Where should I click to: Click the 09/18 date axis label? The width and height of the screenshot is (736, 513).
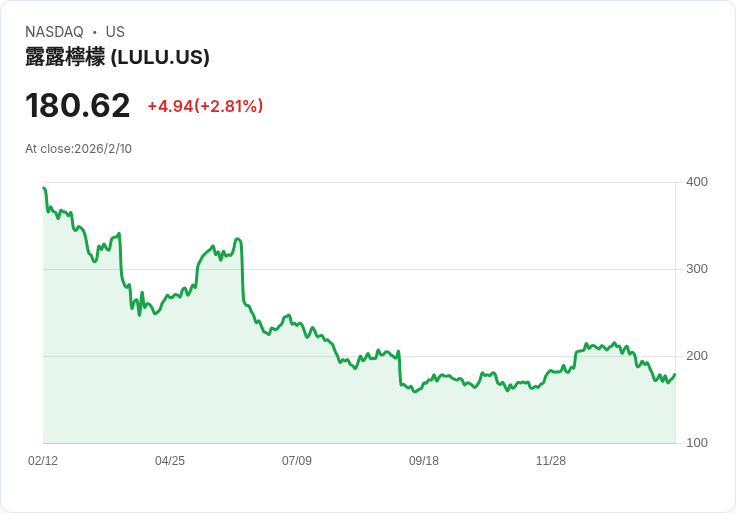424,460
